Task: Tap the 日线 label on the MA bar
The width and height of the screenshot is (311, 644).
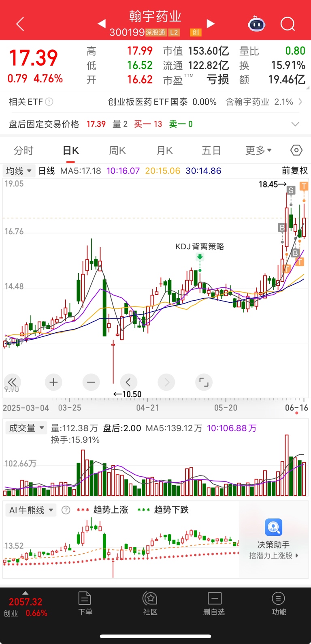Action: tap(47, 171)
